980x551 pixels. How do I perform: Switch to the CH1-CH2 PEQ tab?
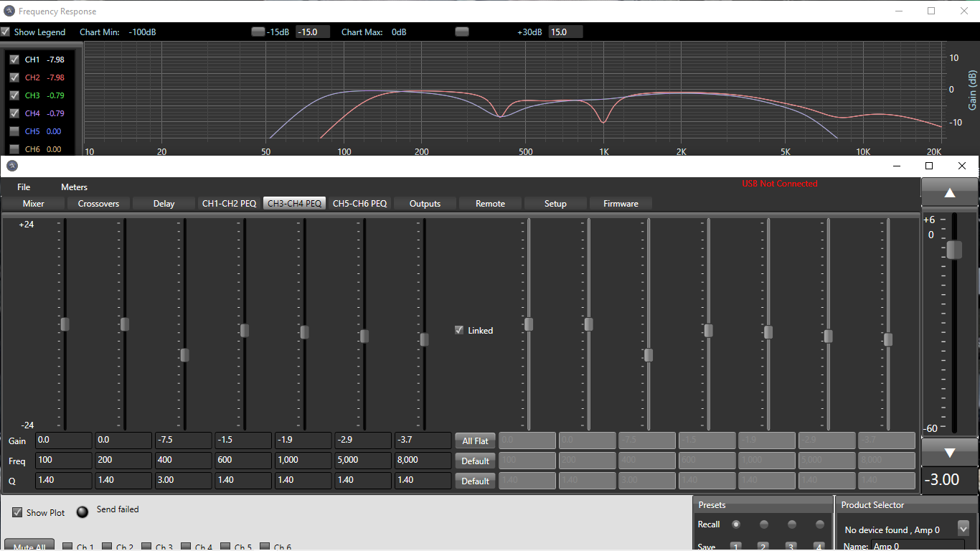(x=229, y=204)
